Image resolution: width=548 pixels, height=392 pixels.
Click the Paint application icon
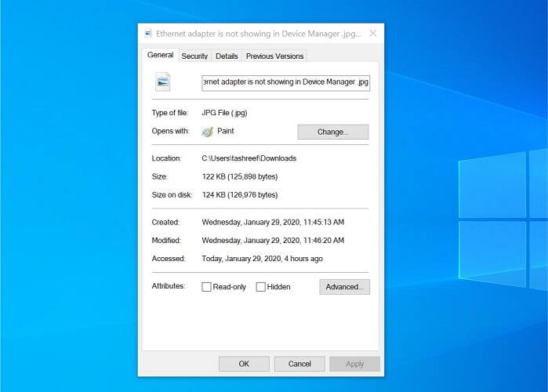207,132
